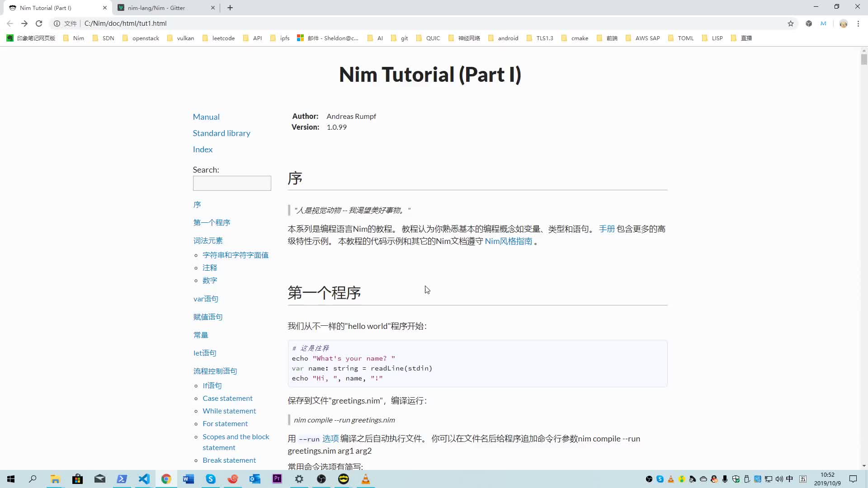This screenshot has height=488, width=868.
Task: Open the 选项 link after --run
Action: [x=330, y=439]
